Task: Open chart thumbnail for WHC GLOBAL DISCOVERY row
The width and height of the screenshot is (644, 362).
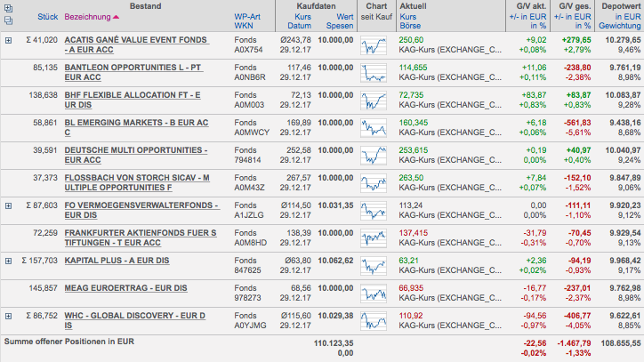Action: coord(374,320)
